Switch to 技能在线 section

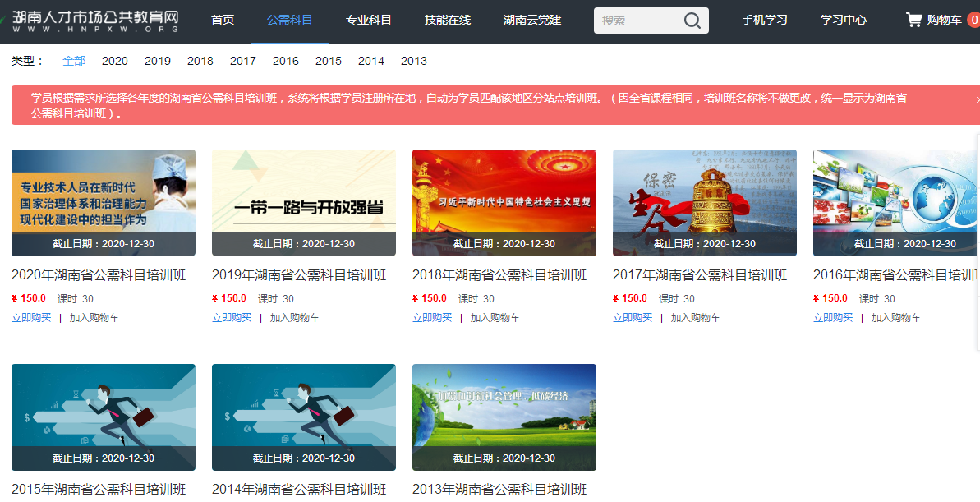[x=448, y=21]
